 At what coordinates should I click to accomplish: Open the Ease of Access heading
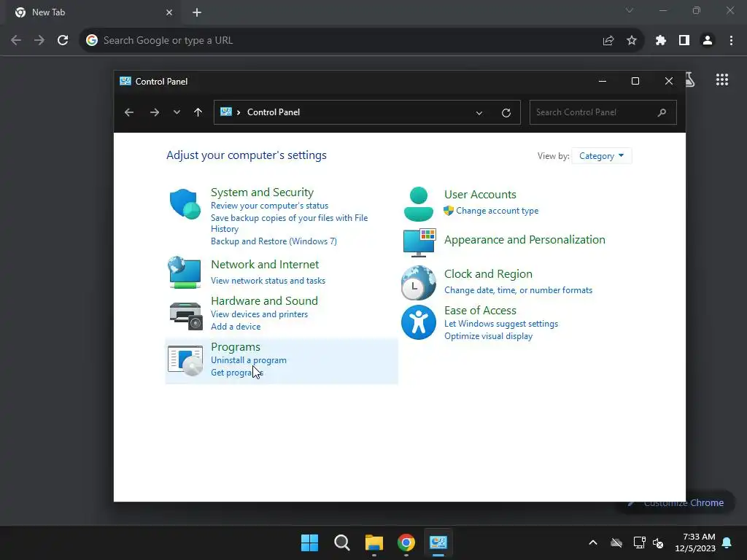(480, 311)
